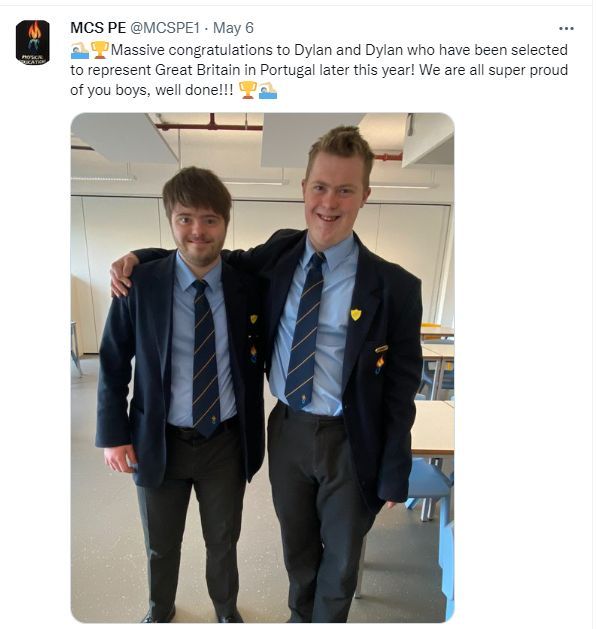This screenshot has width=596, height=629.
Task: Click the word "Portugal" in the tweet
Action: click(x=288, y=70)
